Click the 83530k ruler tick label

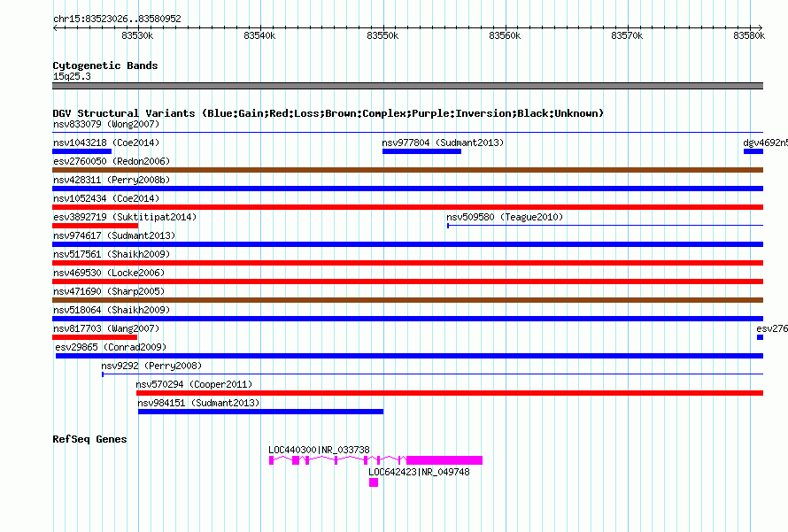tap(138, 35)
